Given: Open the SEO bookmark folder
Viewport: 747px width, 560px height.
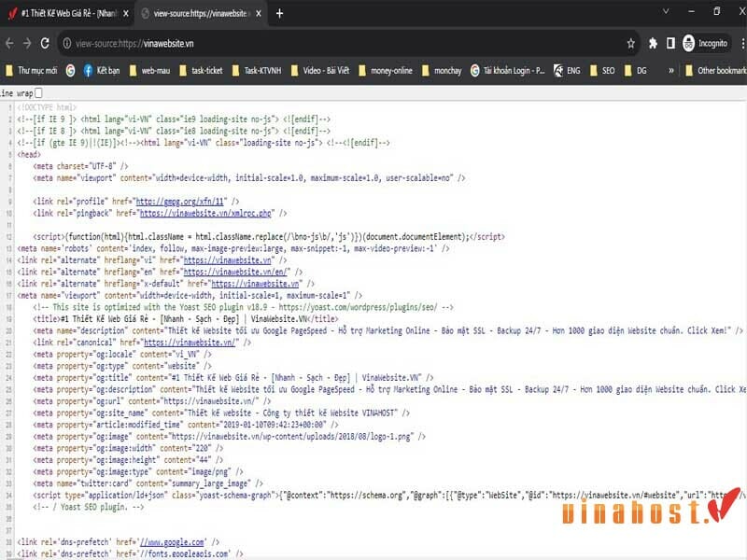Looking at the screenshot, I should pyautogui.click(x=602, y=71).
